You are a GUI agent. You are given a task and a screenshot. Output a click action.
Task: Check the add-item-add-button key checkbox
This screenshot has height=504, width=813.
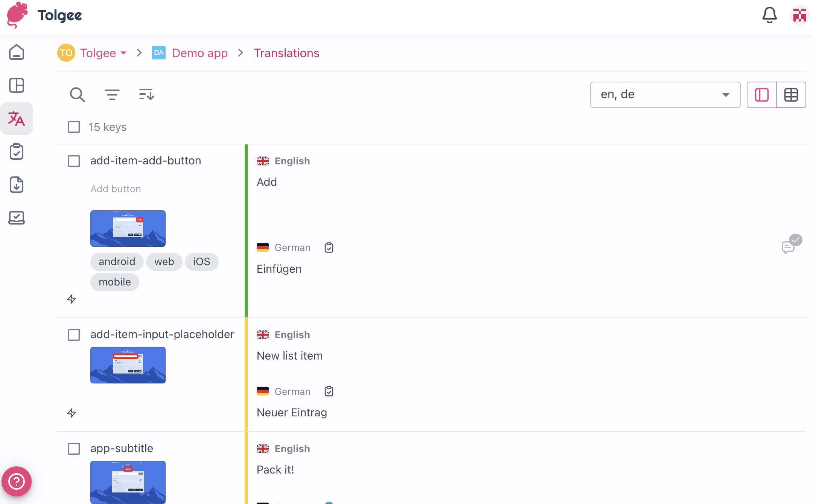(x=74, y=161)
